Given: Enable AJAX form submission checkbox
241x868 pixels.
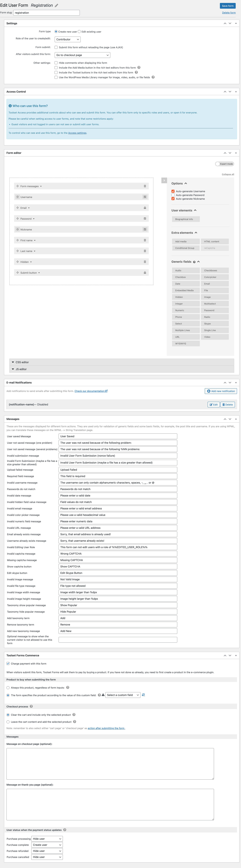Looking at the screenshot, I should click(56, 47).
